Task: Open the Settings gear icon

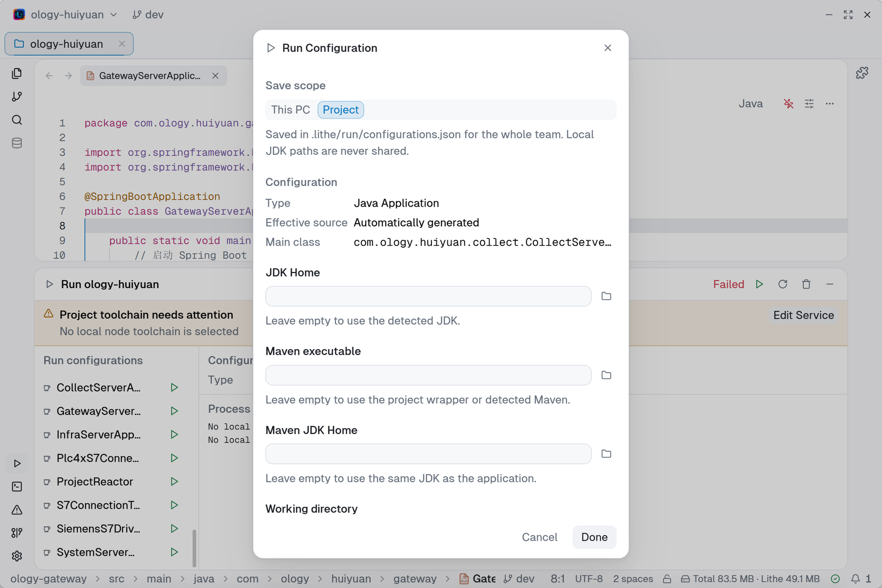Action: point(17,556)
